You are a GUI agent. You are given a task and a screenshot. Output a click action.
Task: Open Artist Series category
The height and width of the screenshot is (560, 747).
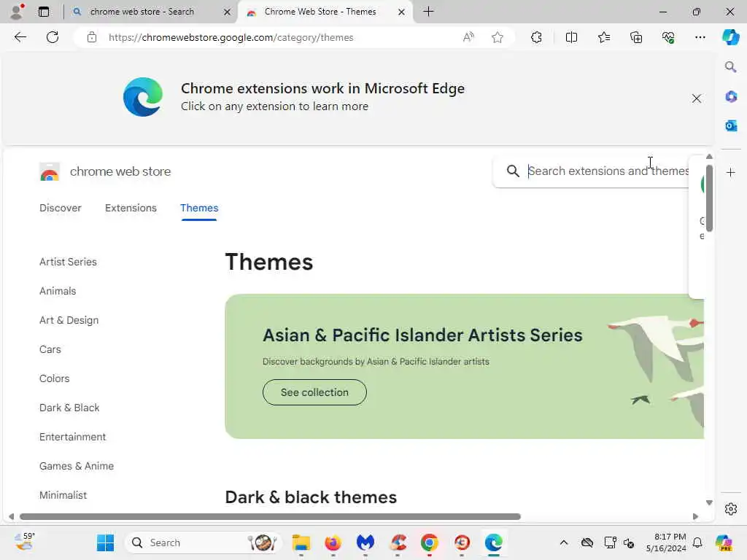[x=68, y=262]
